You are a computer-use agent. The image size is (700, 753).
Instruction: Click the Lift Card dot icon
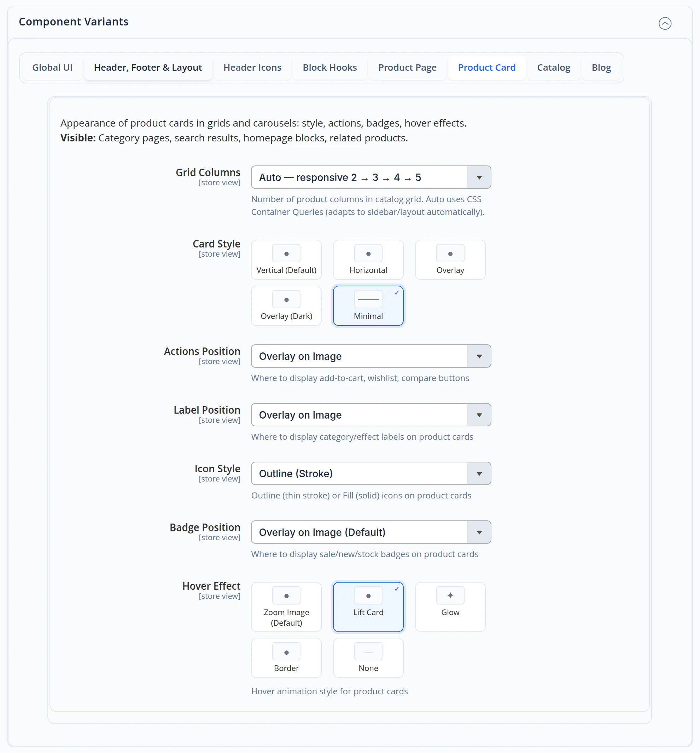(x=368, y=595)
